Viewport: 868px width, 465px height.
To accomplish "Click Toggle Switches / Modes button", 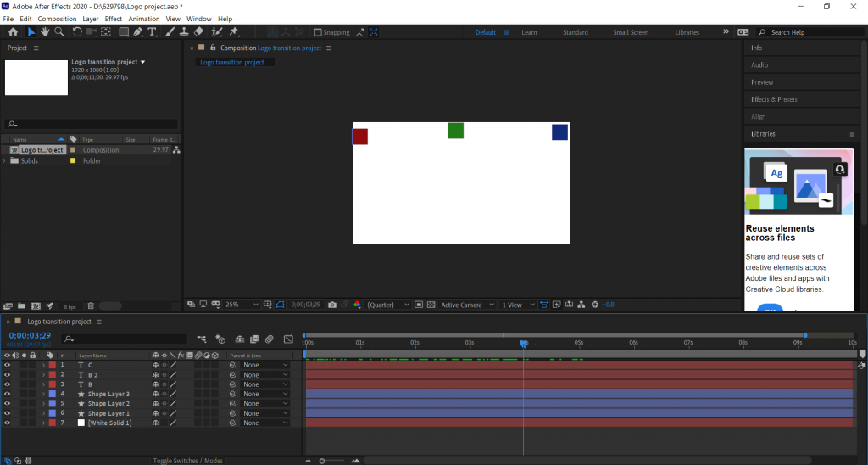I will tap(187, 461).
